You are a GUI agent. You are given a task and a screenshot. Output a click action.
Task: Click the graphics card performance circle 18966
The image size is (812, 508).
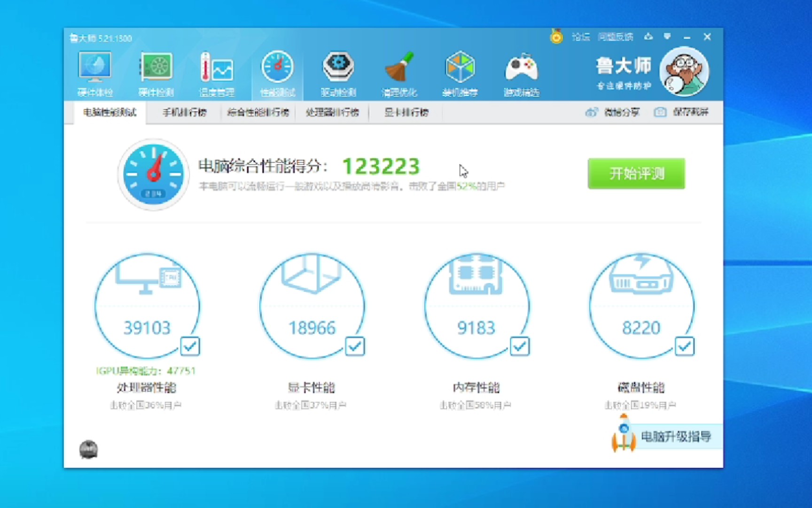pos(312,306)
